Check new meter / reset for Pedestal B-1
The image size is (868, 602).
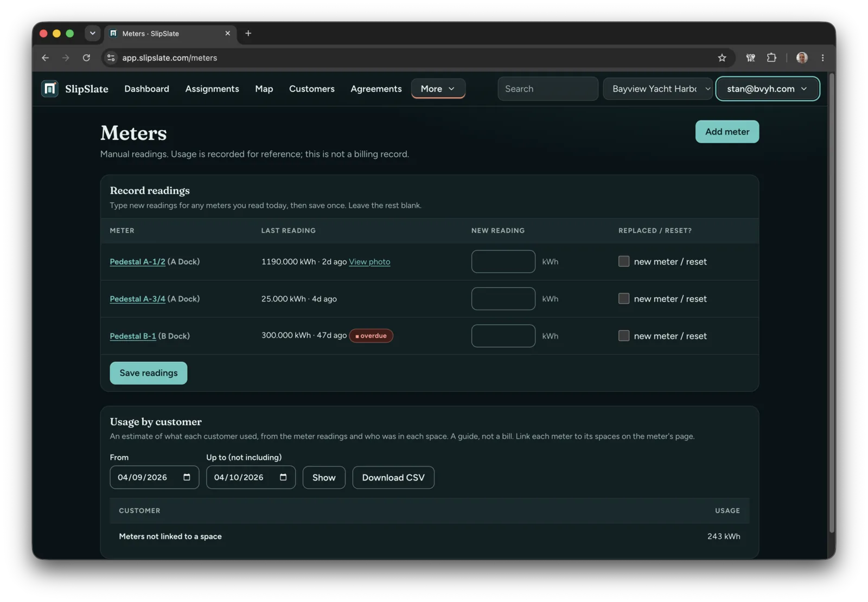(x=624, y=336)
